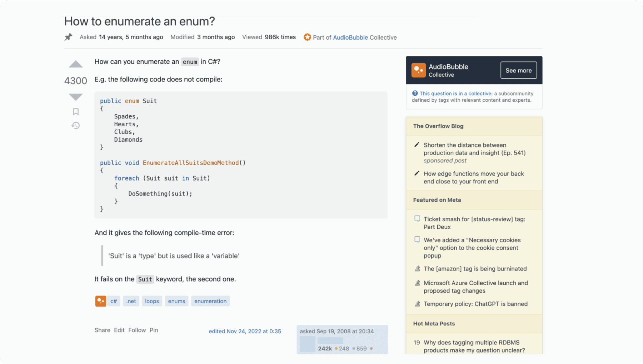Click the 'Suit' is a 'type' error quote
Screen dimensions: 643x364
point(174,256)
